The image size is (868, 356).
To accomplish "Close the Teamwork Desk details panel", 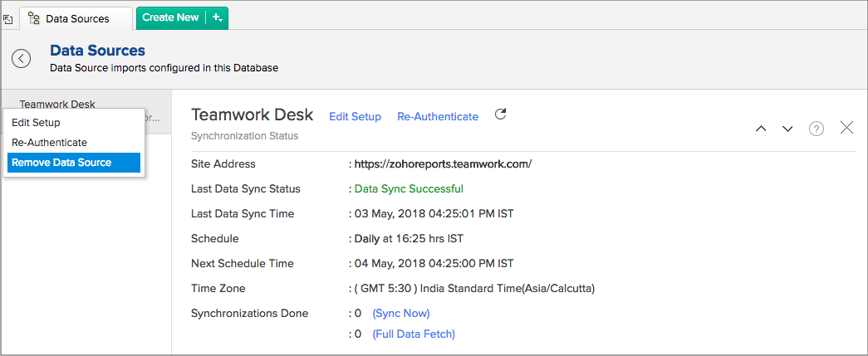I will 847,129.
